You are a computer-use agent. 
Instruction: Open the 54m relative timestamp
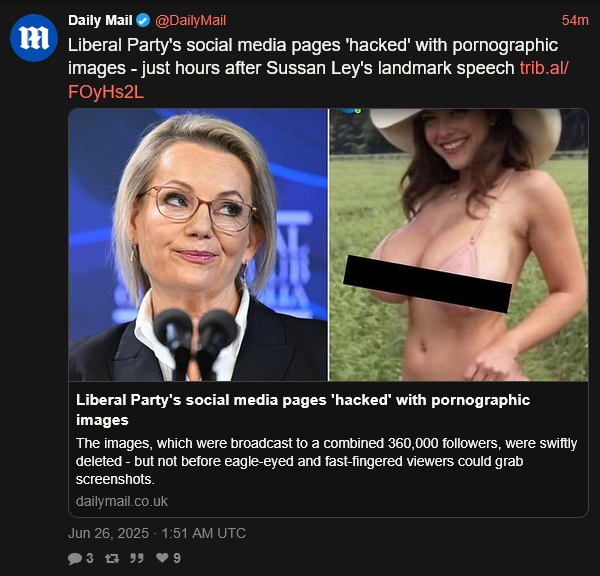[575, 20]
